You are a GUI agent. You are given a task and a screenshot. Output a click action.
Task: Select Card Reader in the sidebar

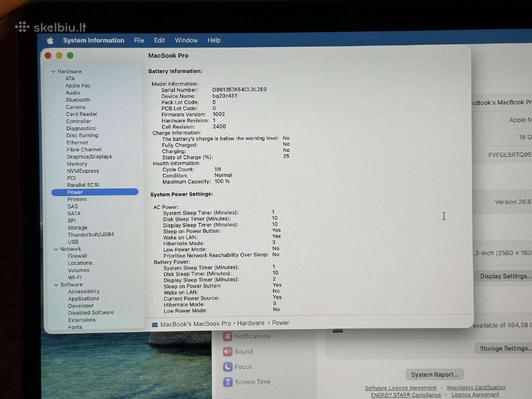[x=82, y=114]
